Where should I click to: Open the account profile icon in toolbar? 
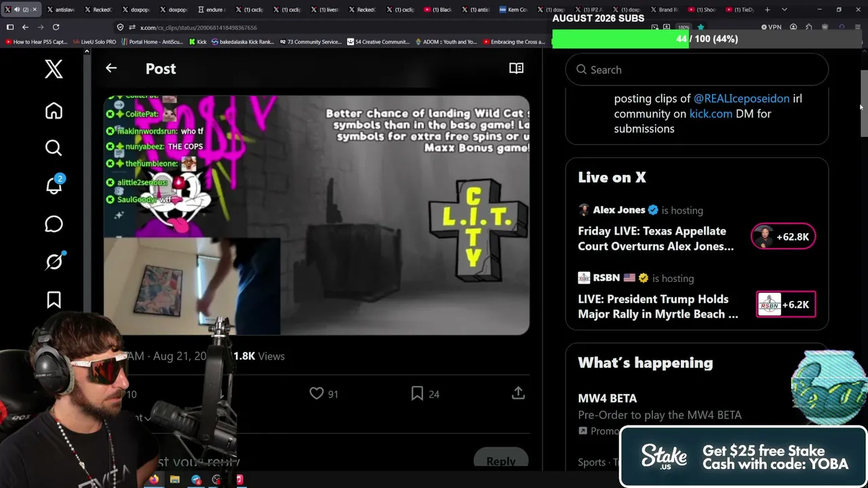point(793,27)
